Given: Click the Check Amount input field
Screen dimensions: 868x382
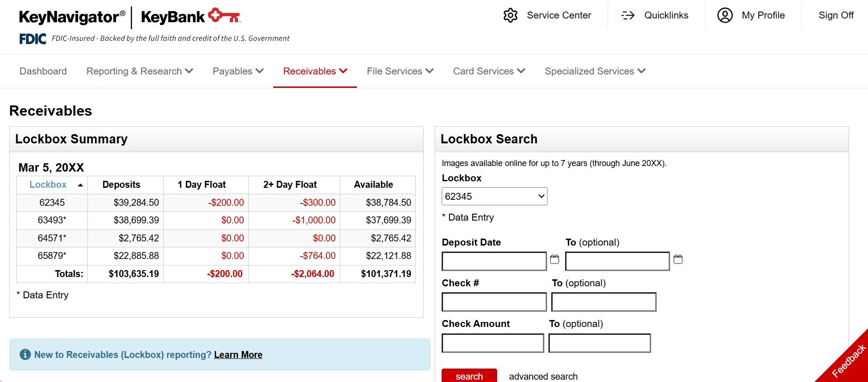Looking at the screenshot, I should click(492, 343).
